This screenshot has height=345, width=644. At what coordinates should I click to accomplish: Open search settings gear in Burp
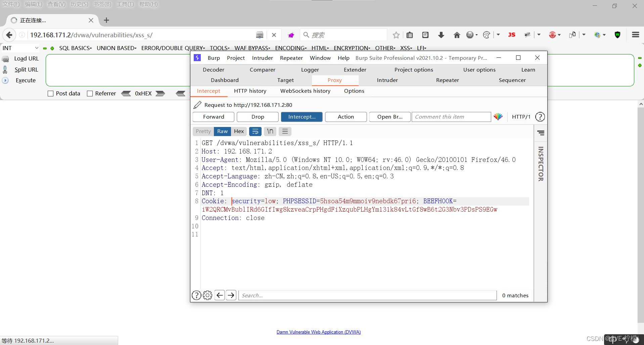[x=208, y=295]
